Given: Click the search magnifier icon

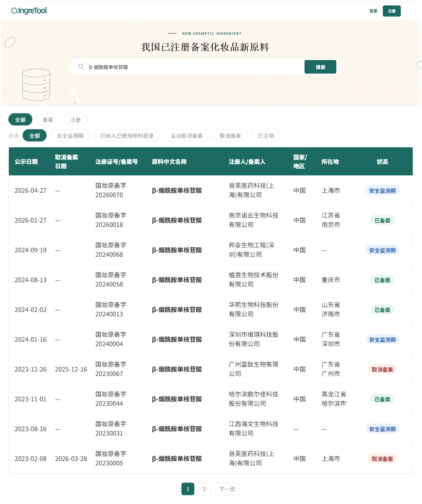Looking at the screenshot, I should [81, 67].
